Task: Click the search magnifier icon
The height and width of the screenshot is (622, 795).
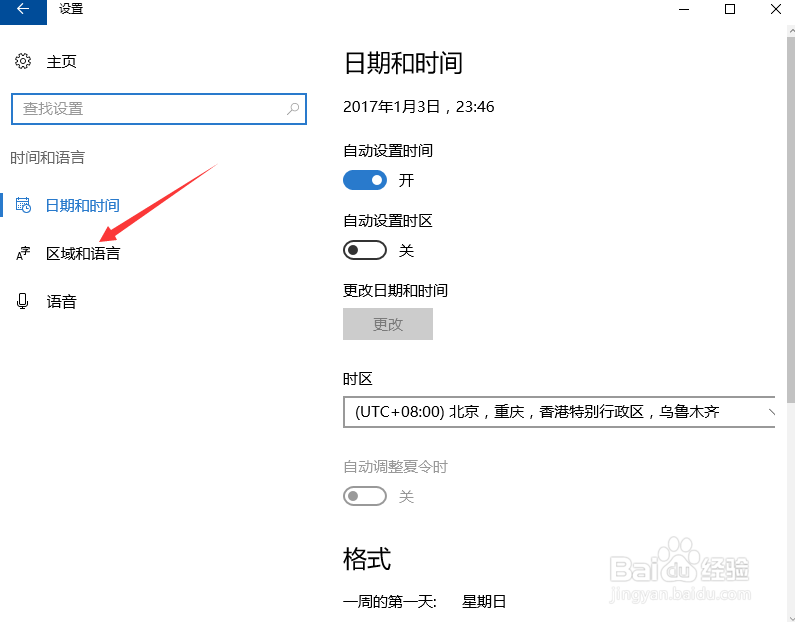Action: point(293,108)
